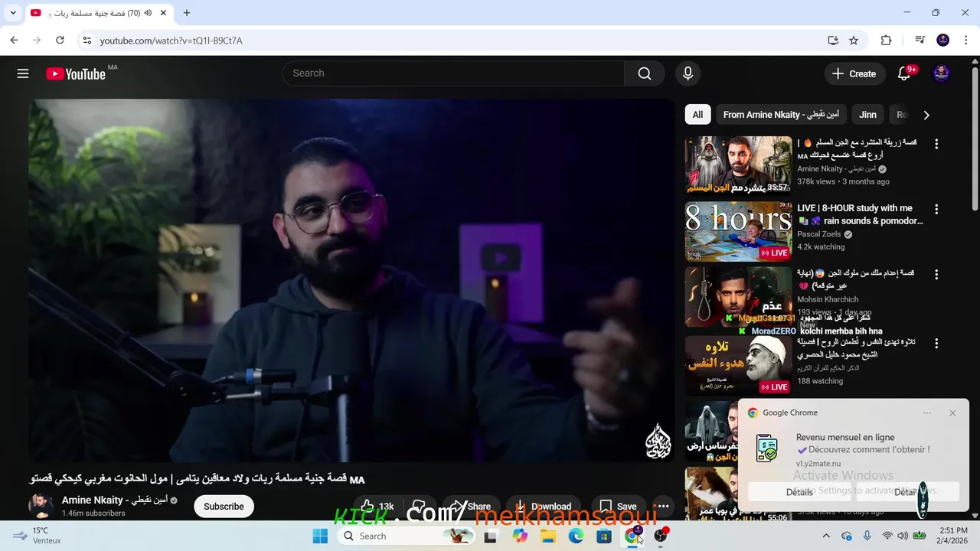Open the network Wi-Fi tray icon
The height and width of the screenshot is (551, 980).
(887, 536)
